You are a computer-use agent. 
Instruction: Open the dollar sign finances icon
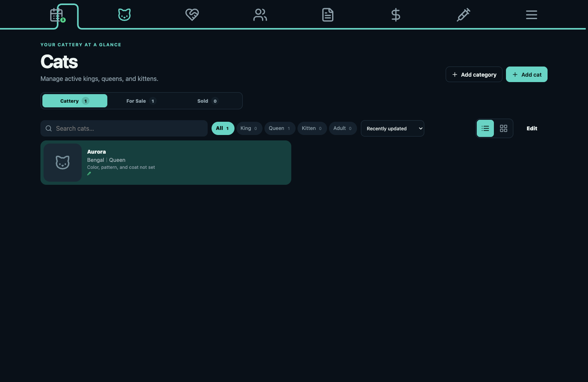tap(395, 15)
